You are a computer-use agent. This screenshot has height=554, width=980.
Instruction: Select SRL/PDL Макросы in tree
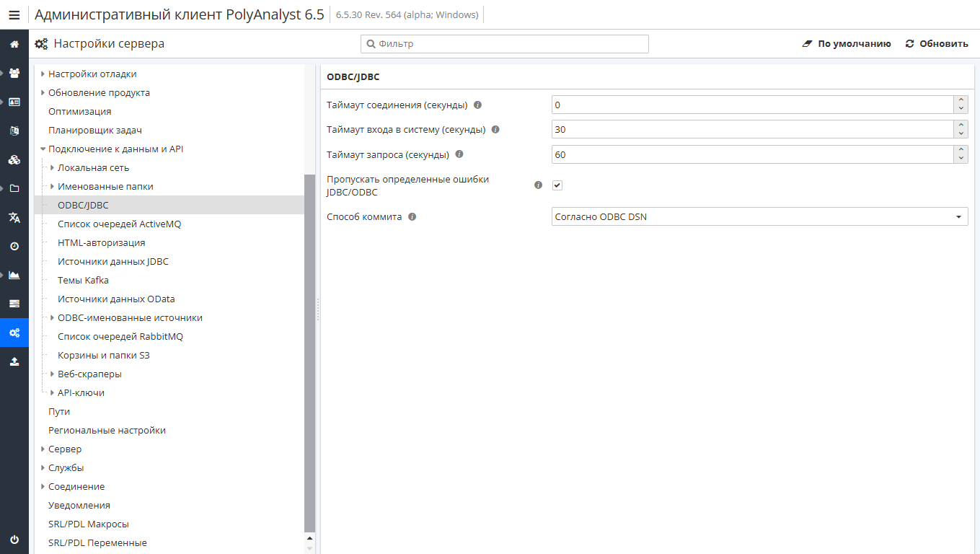click(x=89, y=524)
